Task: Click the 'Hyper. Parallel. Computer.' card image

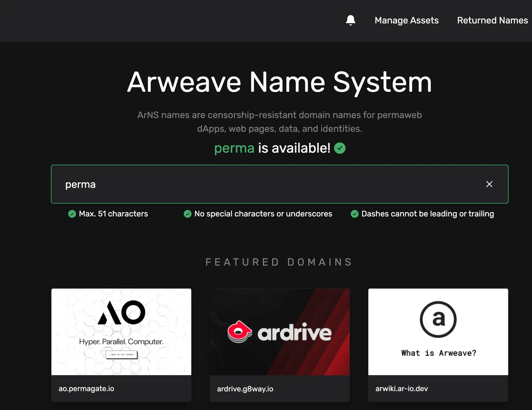Action: 121,332
